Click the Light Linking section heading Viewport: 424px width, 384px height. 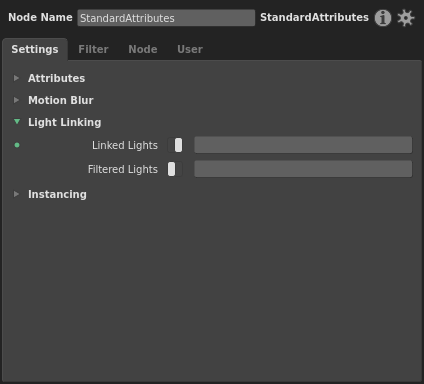(65, 122)
